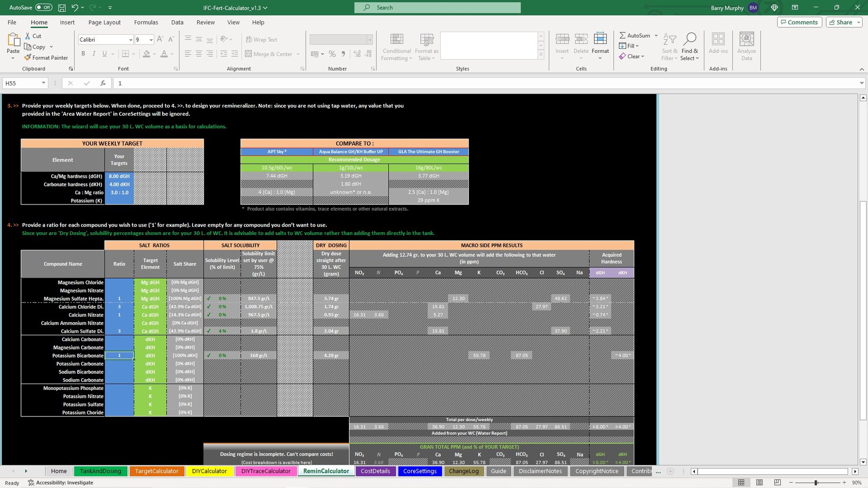The image size is (868, 488).
Task: Click the Borders icon
Action: 125,54
